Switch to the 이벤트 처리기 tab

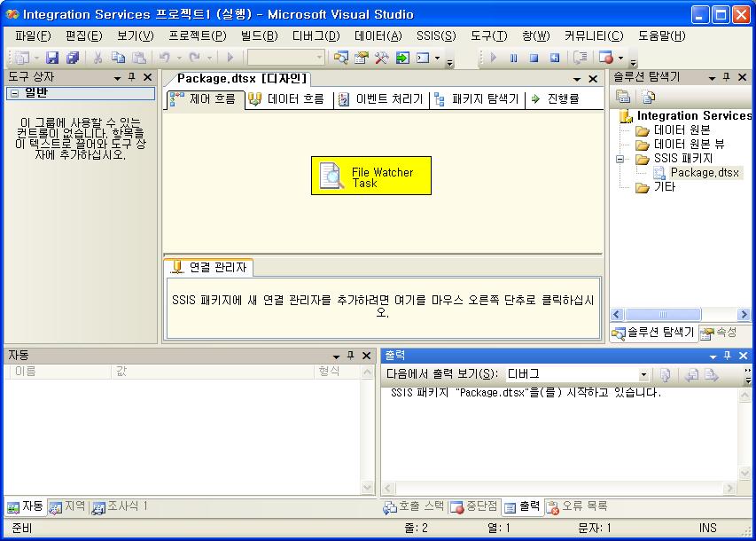pyautogui.click(x=380, y=99)
